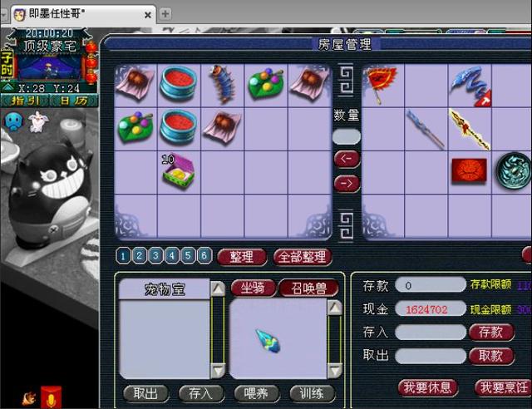Select the red paste bowl in first inventory row

(x=179, y=83)
